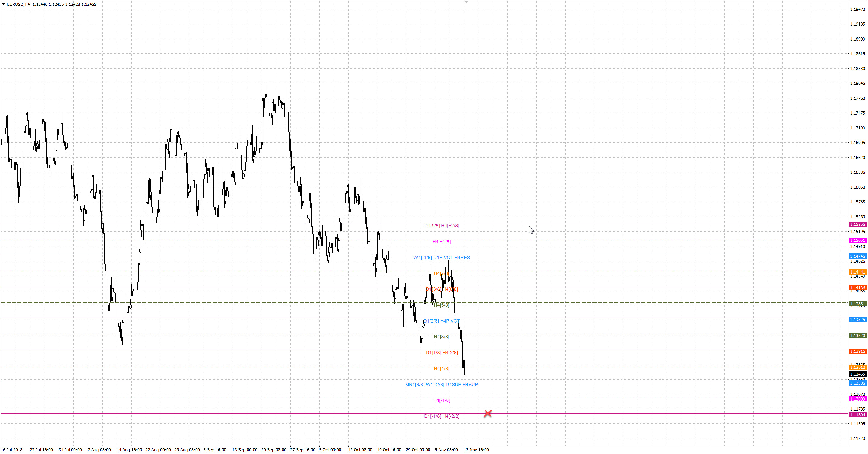This screenshot has height=454, width=868.
Task: Select the blue 1.12305 price tag on the axis
Action: click(x=857, y=383)
